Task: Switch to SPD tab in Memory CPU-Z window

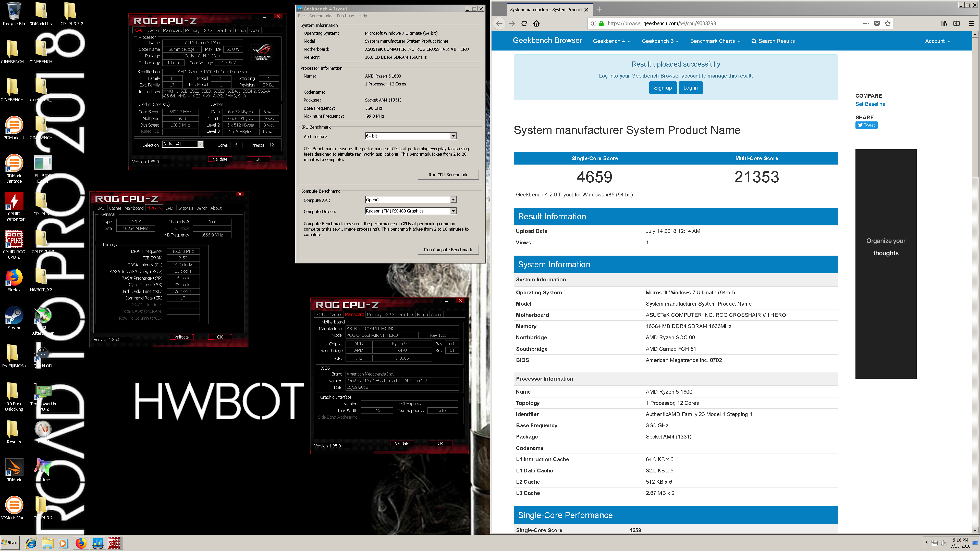Action: tap(169, 208)
